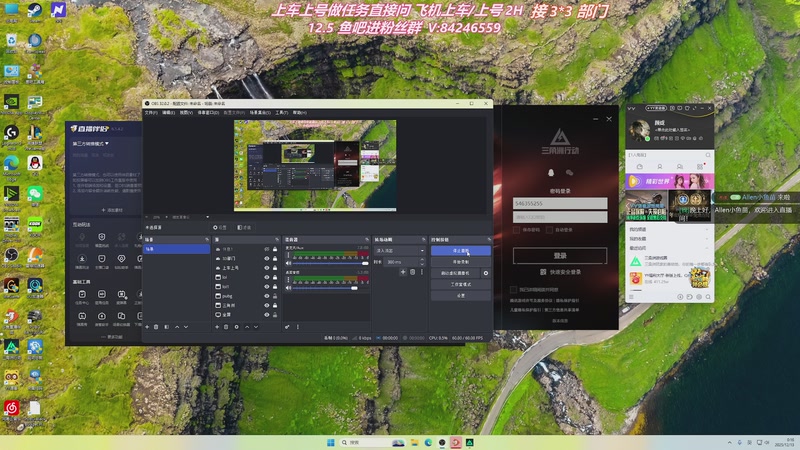Open scene filters icon in scenes toolbar
Screen dimensions: 800x450
coord(166,327)
